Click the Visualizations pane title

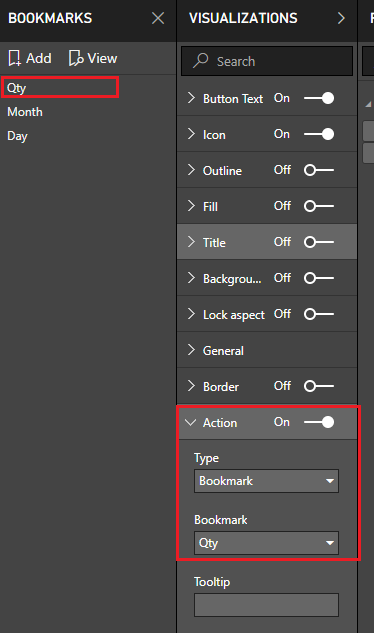tap(243, 18)
